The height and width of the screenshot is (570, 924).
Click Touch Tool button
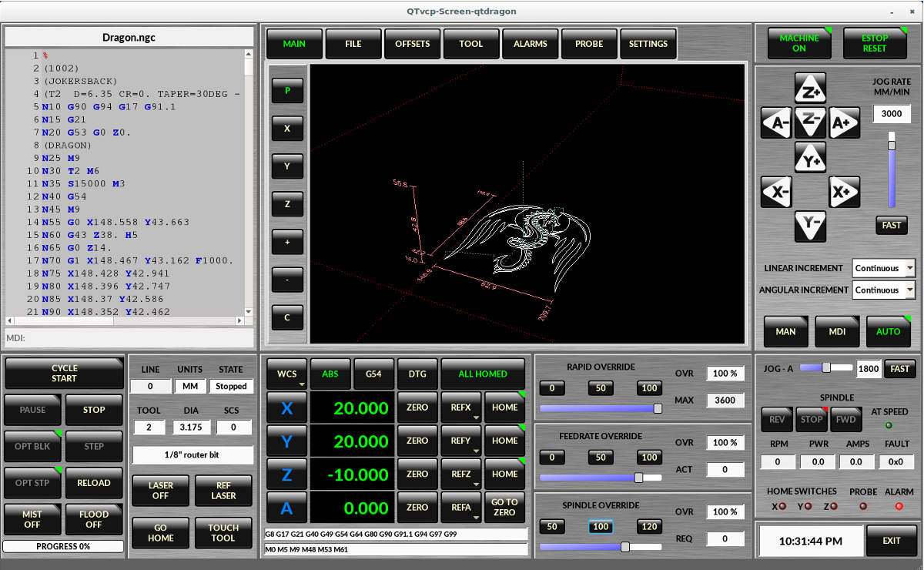click(x=223, y=533)
